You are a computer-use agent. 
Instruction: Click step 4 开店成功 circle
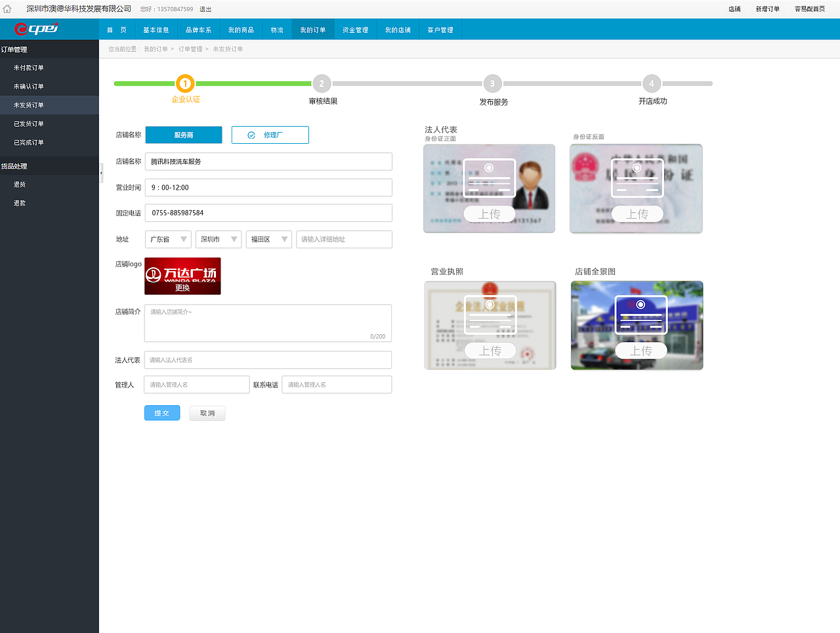point(652,83)
